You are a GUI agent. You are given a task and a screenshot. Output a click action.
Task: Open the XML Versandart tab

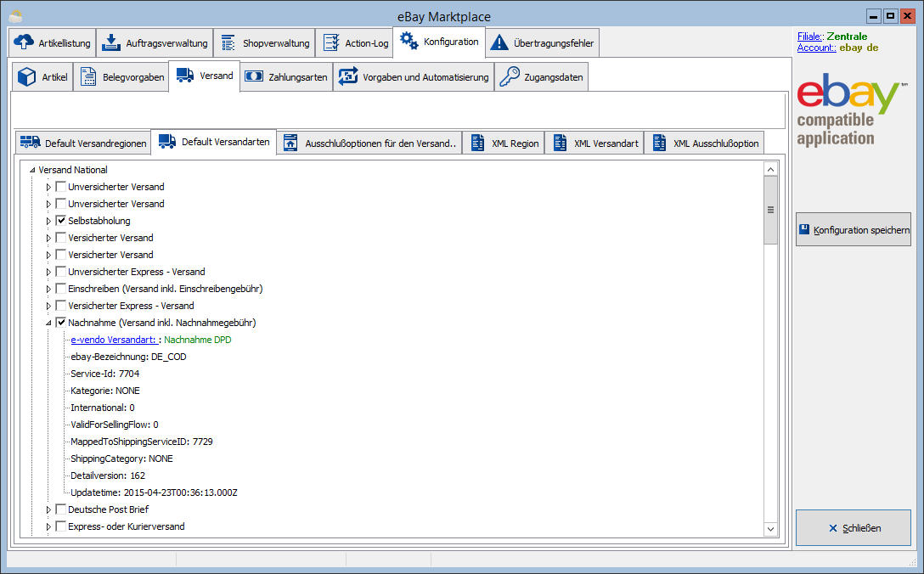(594, 143)
